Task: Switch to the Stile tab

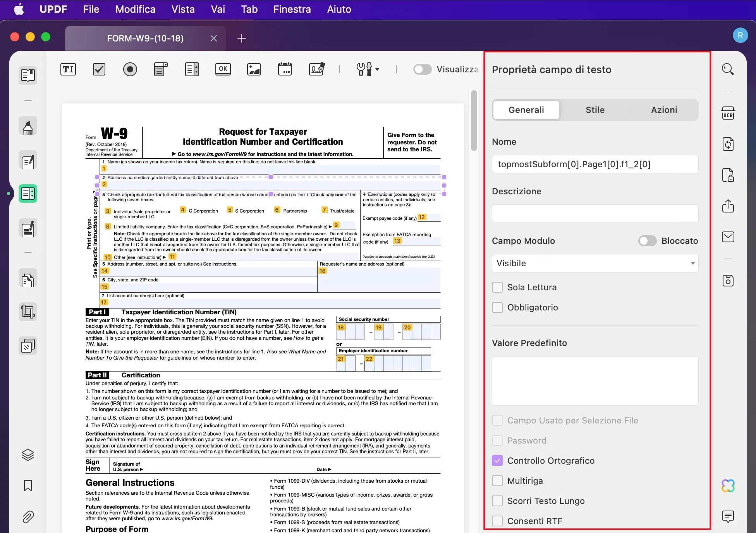Action: pyautogui.click(x=595, y=110)
